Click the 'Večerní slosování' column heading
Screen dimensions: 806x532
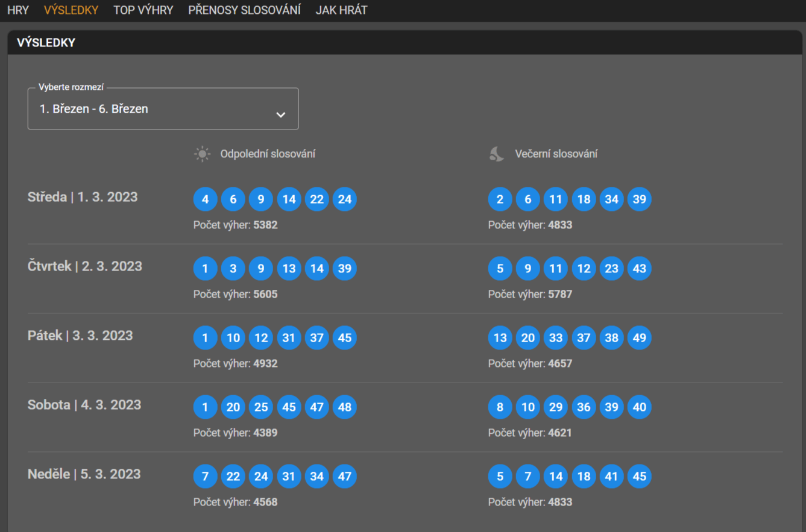pyautogui.click(x=556, y=154)
